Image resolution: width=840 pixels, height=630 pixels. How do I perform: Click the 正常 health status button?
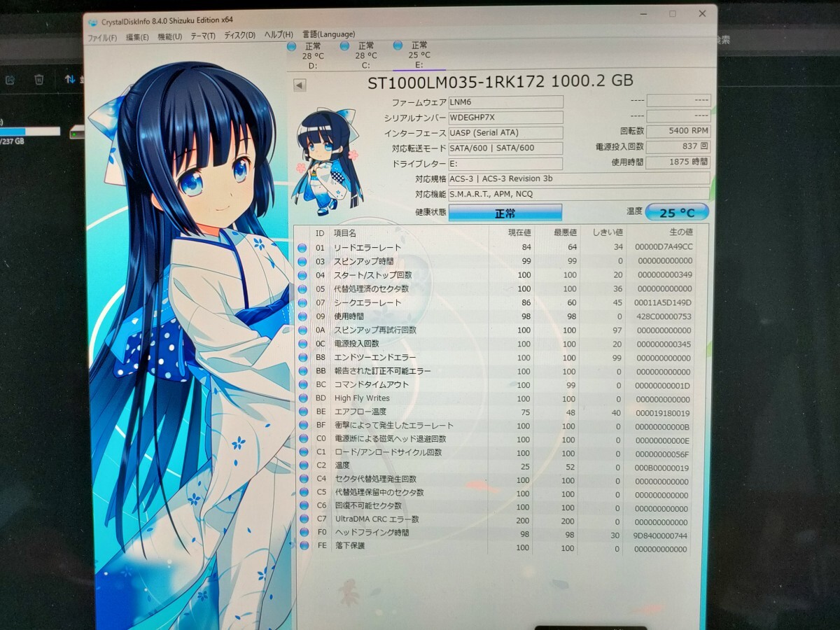pyautogui.click(x=505, y=213)
